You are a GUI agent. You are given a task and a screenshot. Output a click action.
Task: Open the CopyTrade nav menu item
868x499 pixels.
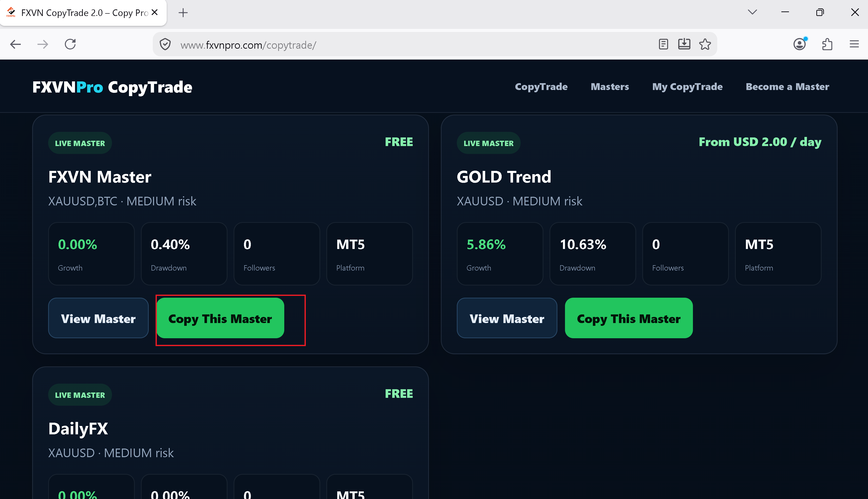point(541,87)
